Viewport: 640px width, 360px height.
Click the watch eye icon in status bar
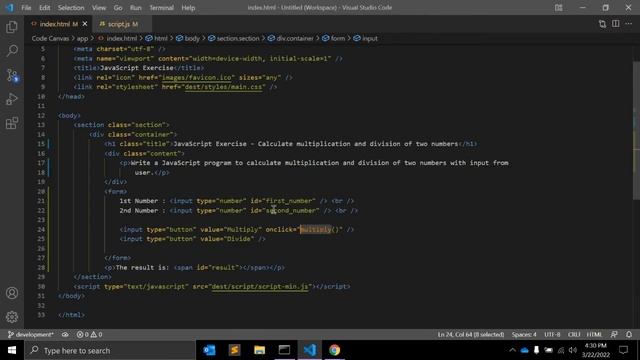65,334
